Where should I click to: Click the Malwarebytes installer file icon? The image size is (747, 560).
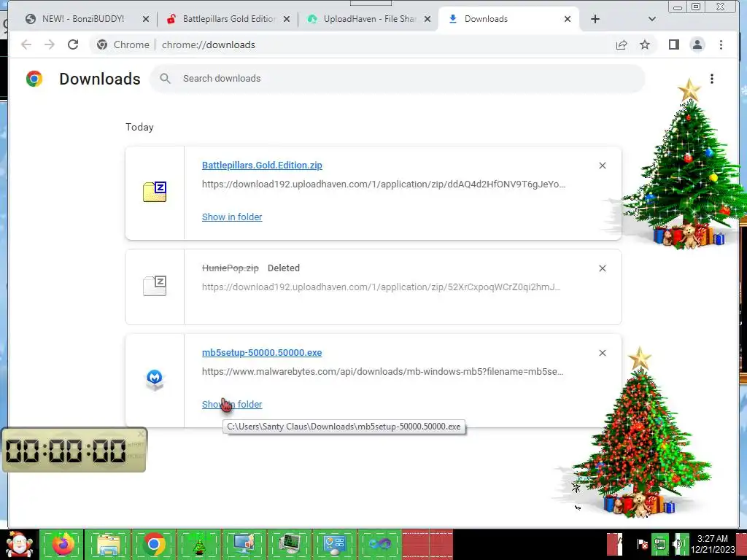(x=155, y=380)
